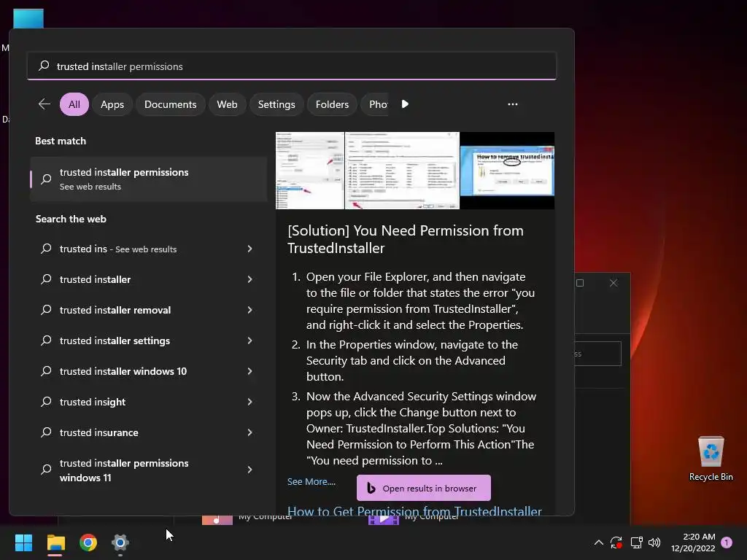This screenshot has height=560, width=747.
Task: Select the Recycle Bin desktop icon
Action: tap(711, 459)
